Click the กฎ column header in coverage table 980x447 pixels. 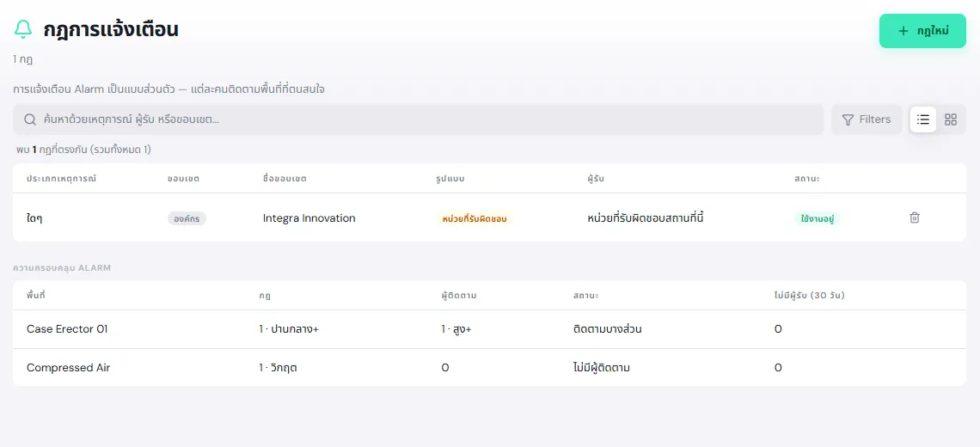click(x=265, y=295)
